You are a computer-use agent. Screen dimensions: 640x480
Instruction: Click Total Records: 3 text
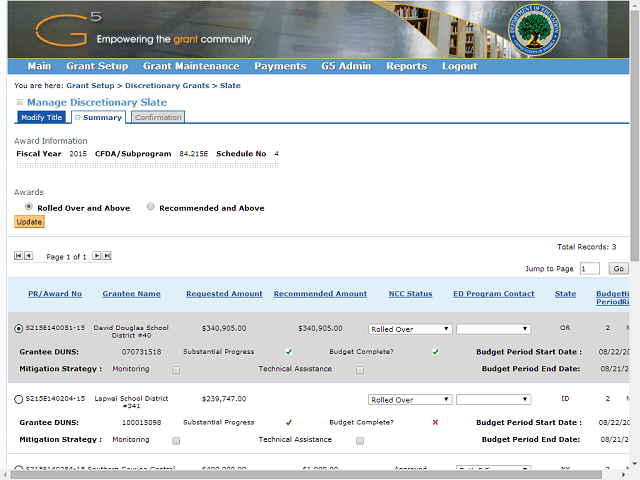(587, 247)
